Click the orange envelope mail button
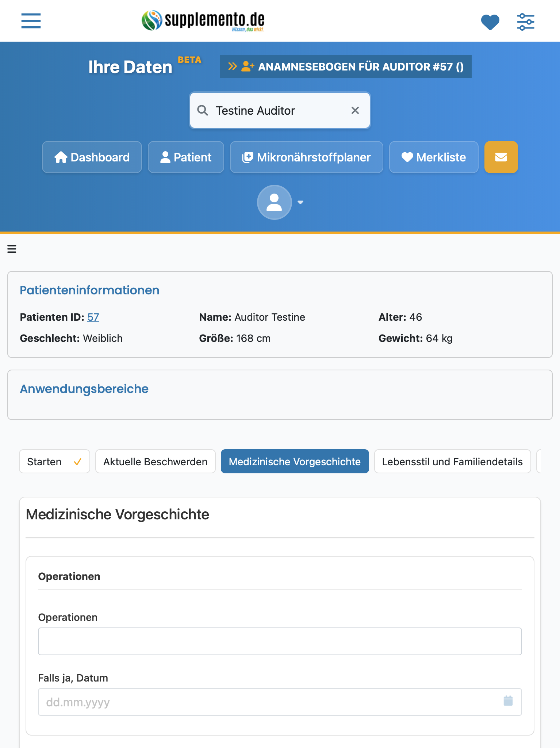 501,157
